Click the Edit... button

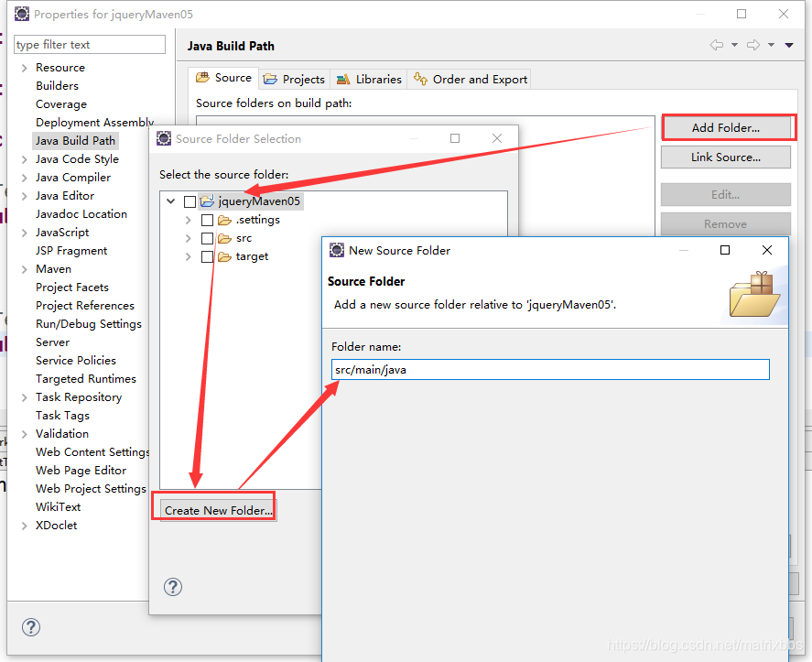[x=726, y=195]
